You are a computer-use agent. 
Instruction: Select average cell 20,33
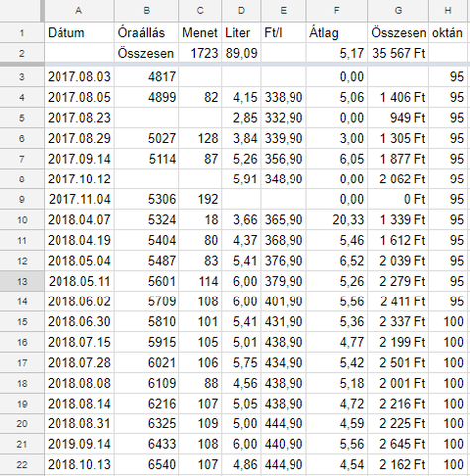(x=336, y=220)
